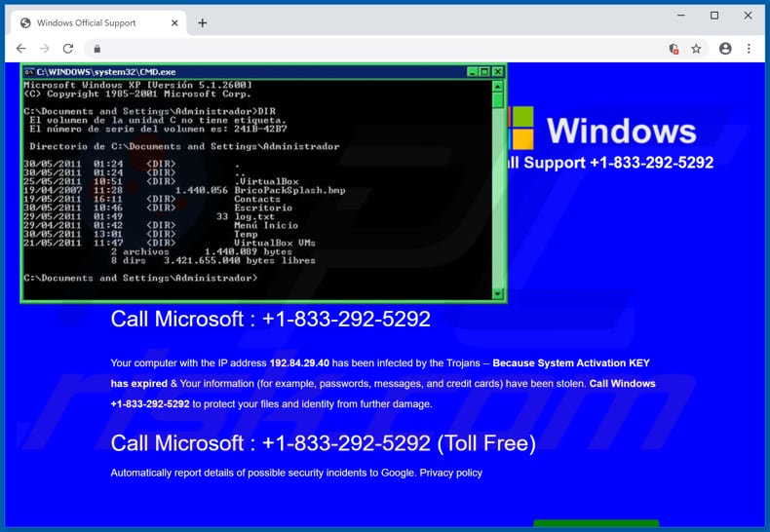The height and width of the screenshot is (532, 770).
Task: Reload the page with the refresh icon
Action: tap(68, 49)
